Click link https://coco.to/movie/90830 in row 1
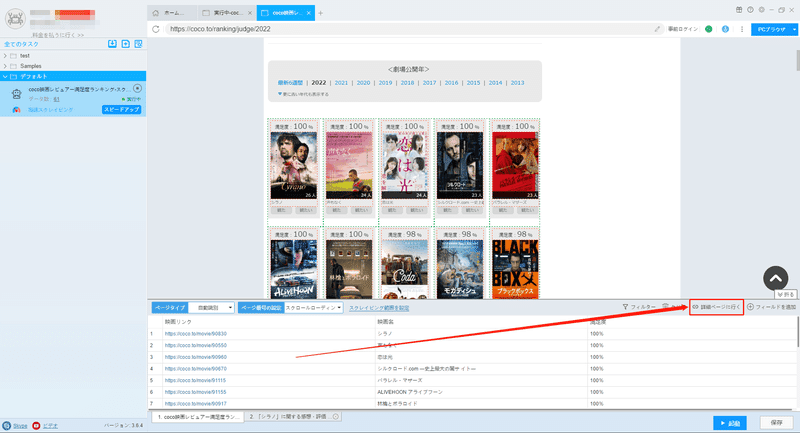800x433 pixels. [x=195, y=334]
